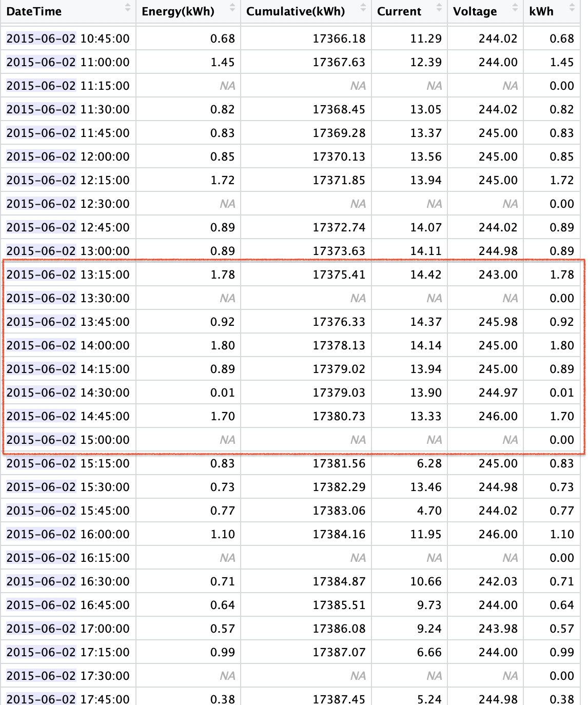Select cumulative value 17368.45

339,109
